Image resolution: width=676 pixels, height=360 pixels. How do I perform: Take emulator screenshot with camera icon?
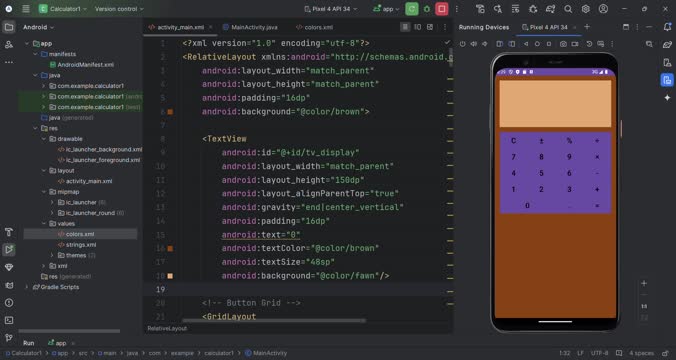563,44
